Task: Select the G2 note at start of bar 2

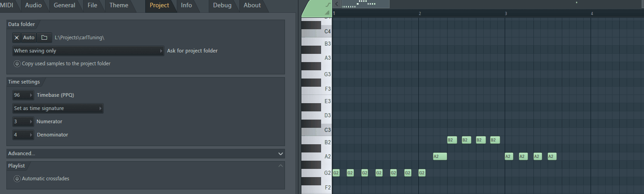Action: coord(422,173)
